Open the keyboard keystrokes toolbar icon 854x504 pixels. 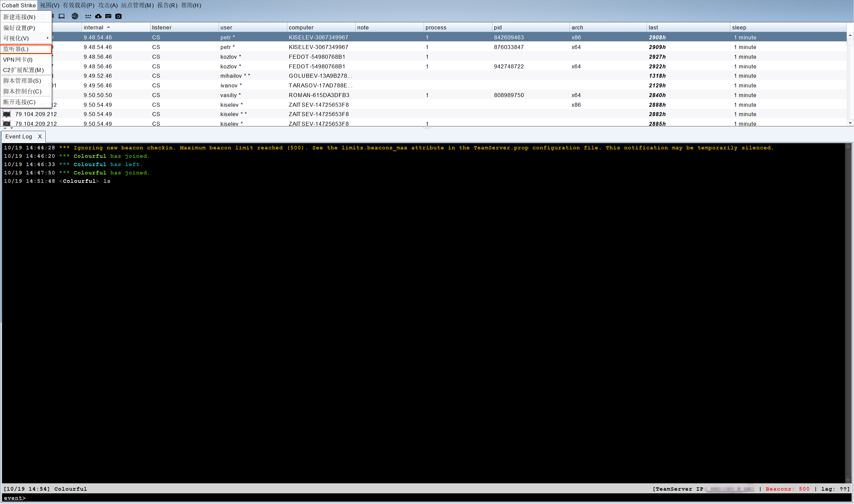(x=108, y=16)
